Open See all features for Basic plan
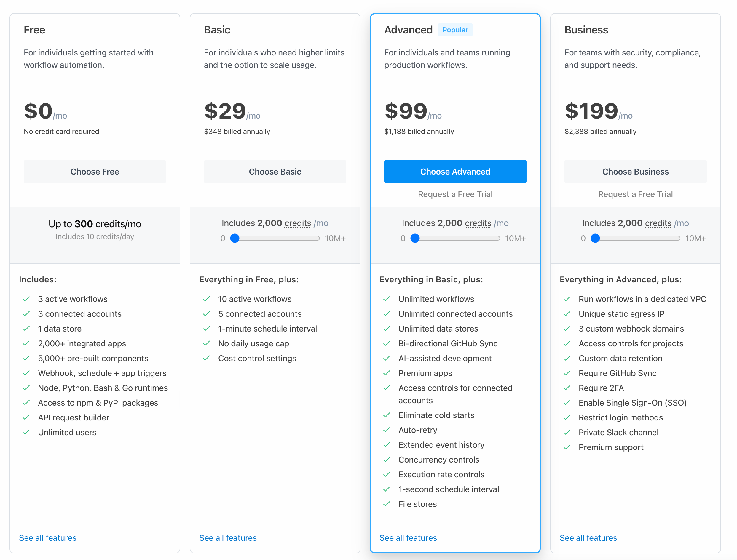737x560 pixels. tap(228, 538)
